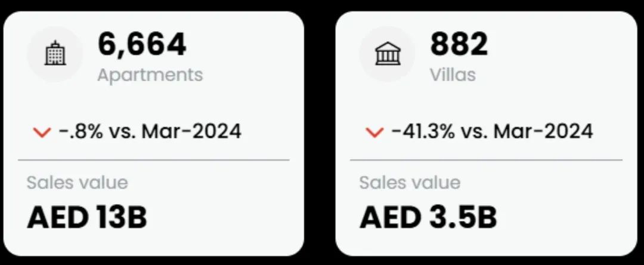Select the 882 villas count
This screenshot has height=265, width=644.
[459, 44]
